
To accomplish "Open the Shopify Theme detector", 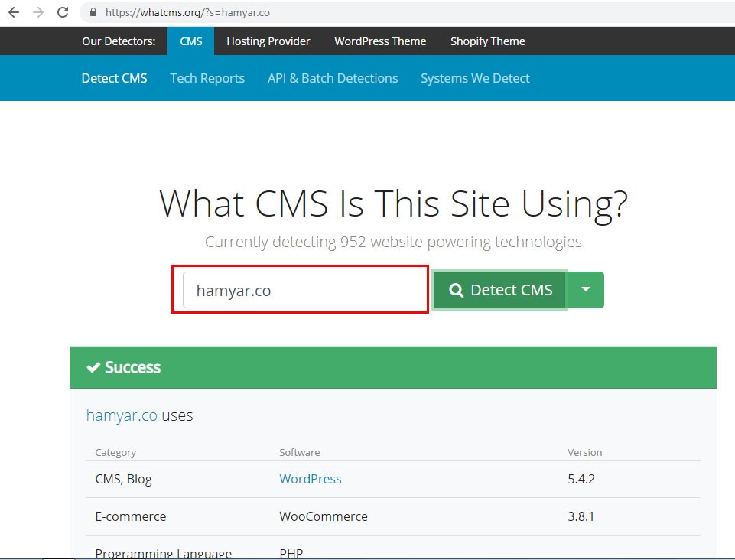I will 487,41.
